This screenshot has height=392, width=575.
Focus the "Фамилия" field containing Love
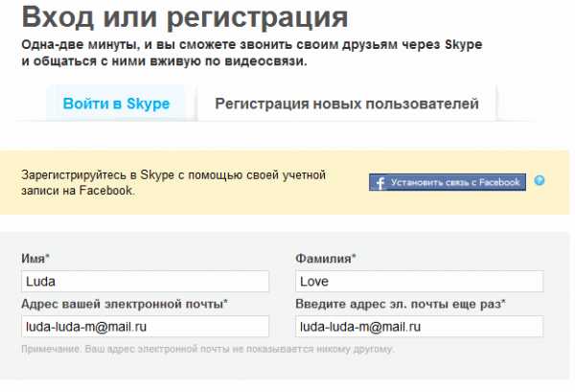pyautogui.click(x=420, y=281)
